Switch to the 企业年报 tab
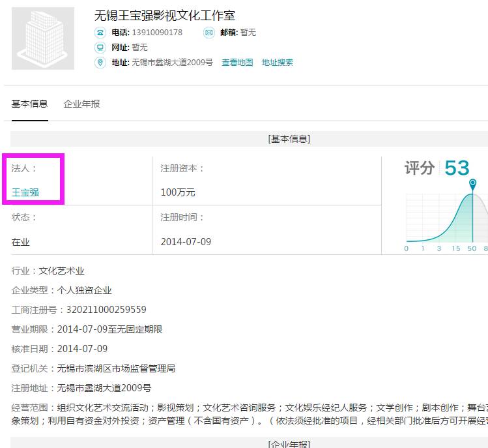 [x=81, y=104]
